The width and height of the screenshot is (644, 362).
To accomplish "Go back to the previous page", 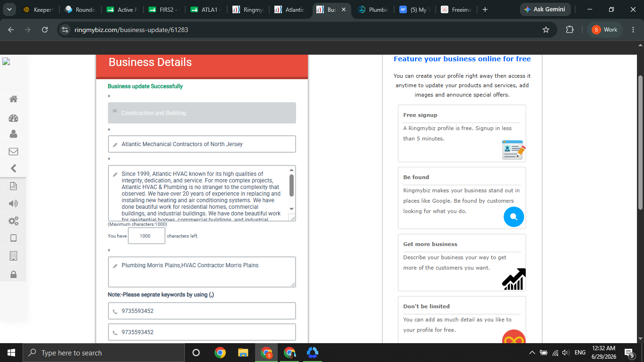I will tap(11, 30).
